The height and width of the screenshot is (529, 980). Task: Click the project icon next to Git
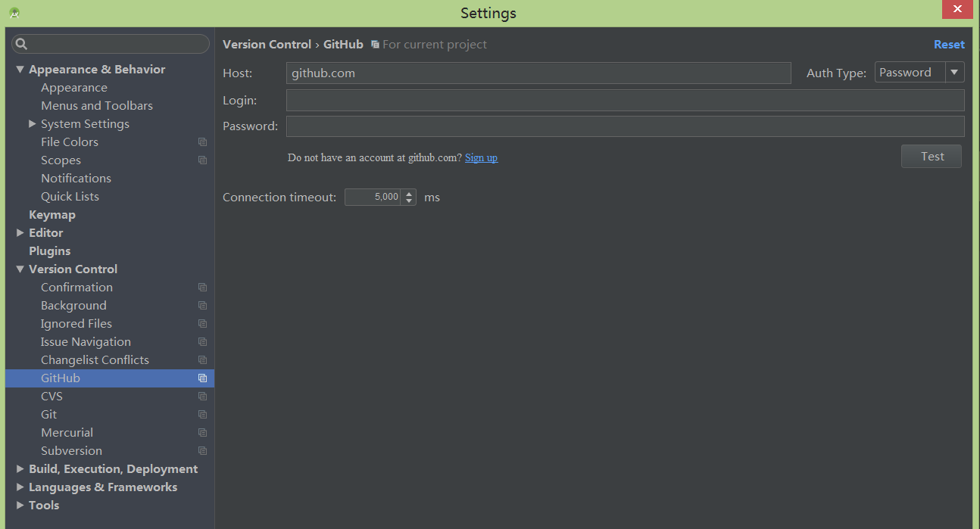pyautogui.click(x=202, y=415)
